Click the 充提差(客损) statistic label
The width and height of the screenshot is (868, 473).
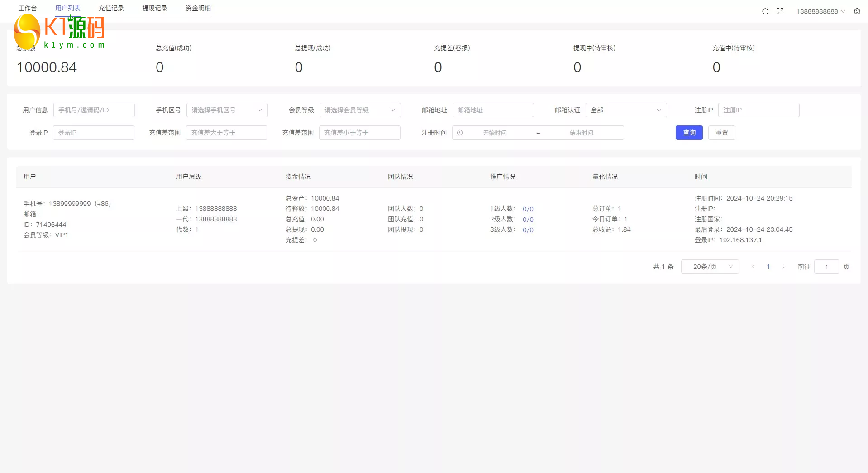tap(452, 48)
